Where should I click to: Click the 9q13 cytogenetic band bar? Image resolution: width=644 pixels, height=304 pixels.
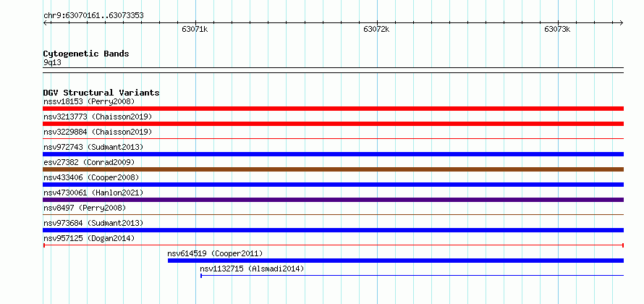point(334,70)
